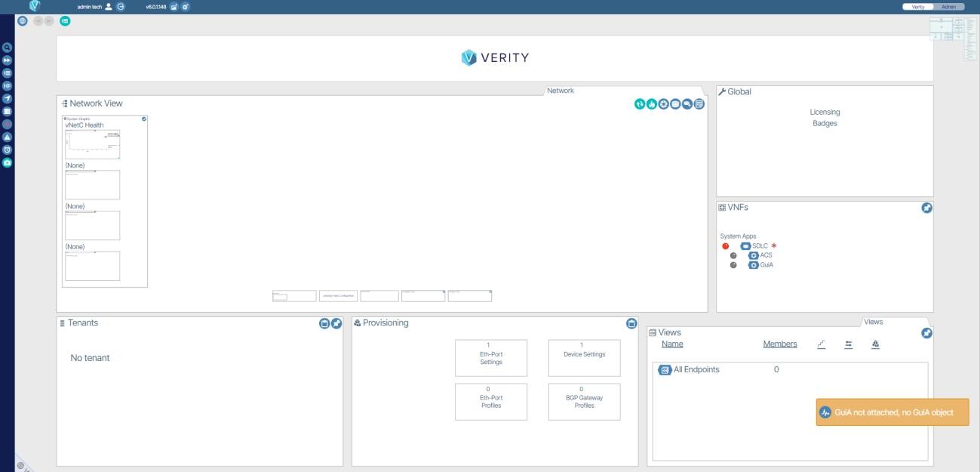This screenshot has width=980, height=472.
Task: Open the Eth-Port Settings provisioning tile
Action: click(x=490, y=357)
